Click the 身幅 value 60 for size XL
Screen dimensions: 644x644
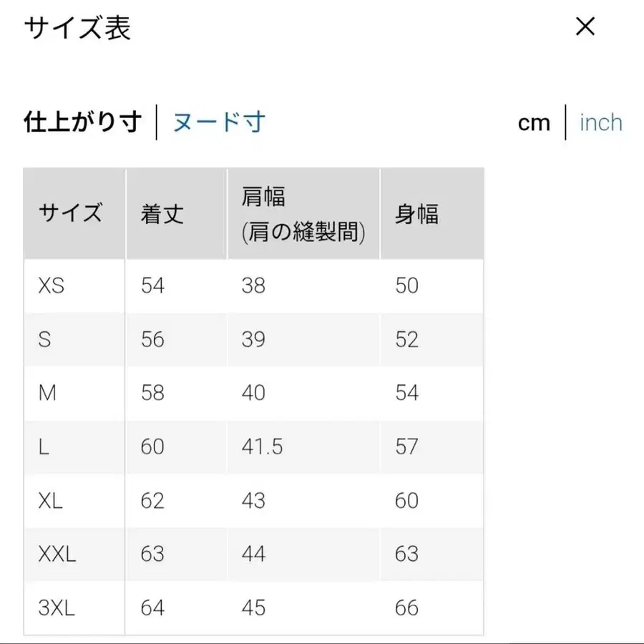406,500
